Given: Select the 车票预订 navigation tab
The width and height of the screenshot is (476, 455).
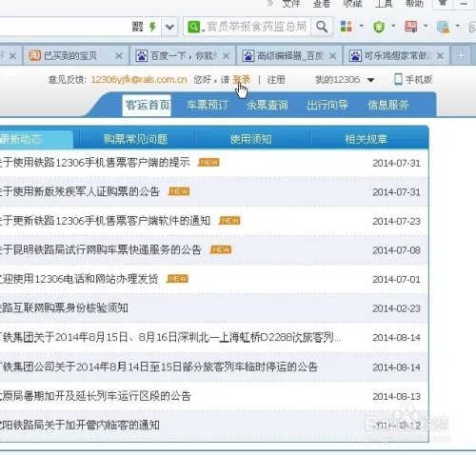Looking at the screenshot, I should point(207,105).
